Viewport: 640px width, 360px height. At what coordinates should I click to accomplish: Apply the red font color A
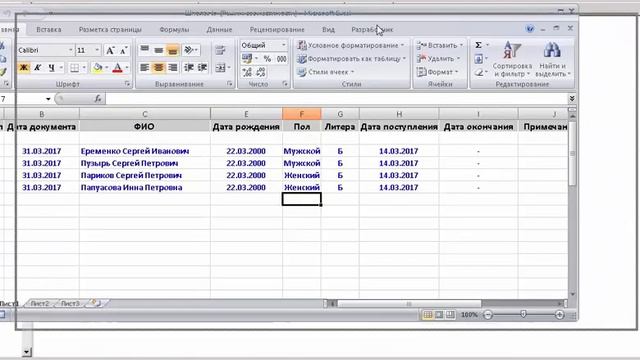click(x=118, y=68)
